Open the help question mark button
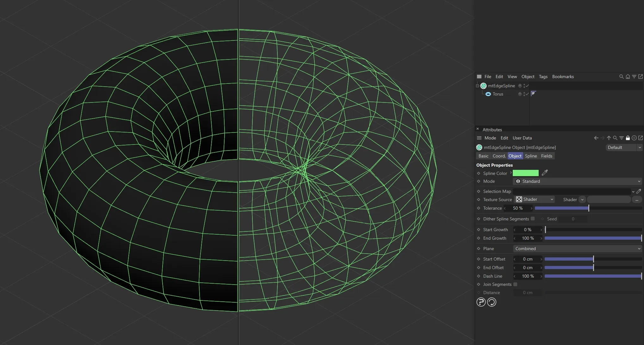This screenshot has width=644, height=345. coord(480,302)
